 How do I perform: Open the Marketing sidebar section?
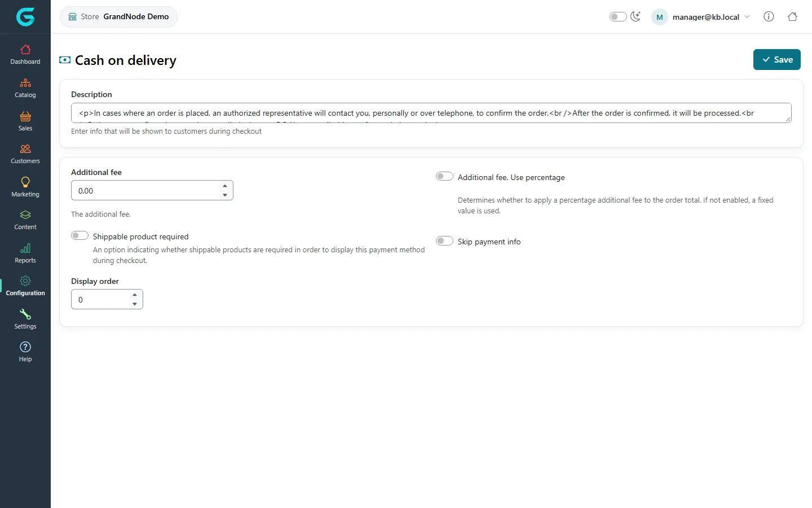(25, 187)
